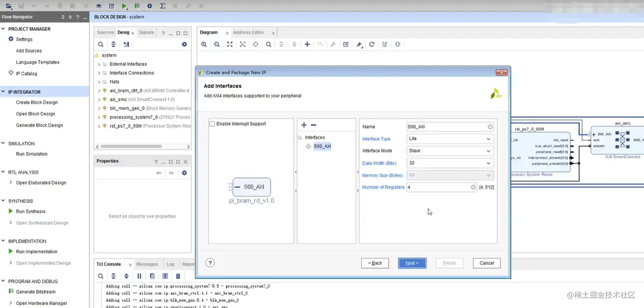Switch to the Address Editor tab
Screen dimensions: 644x308
point(248,32)
